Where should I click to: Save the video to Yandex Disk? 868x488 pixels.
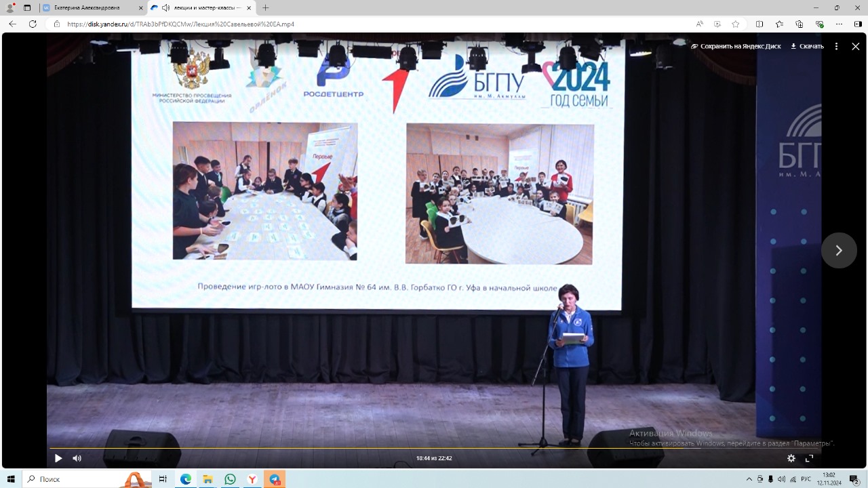point(736,46)
